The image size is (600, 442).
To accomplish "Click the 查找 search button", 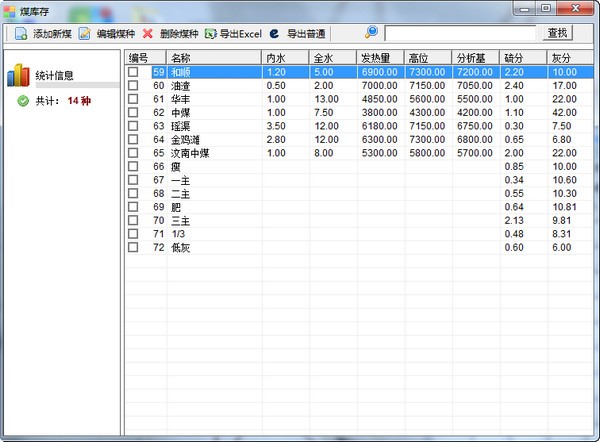I will click(557, 33).
